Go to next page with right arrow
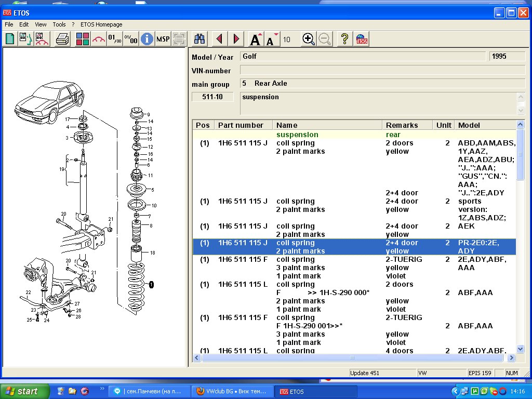This screenshot has height=399, width=532. click(x=236, y=39)
